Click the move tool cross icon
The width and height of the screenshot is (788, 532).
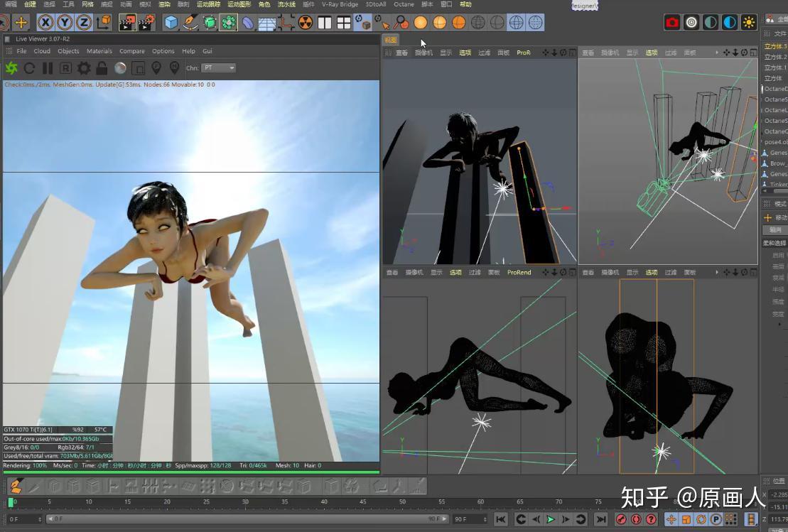pyautogui.click(x=21, y=23)
